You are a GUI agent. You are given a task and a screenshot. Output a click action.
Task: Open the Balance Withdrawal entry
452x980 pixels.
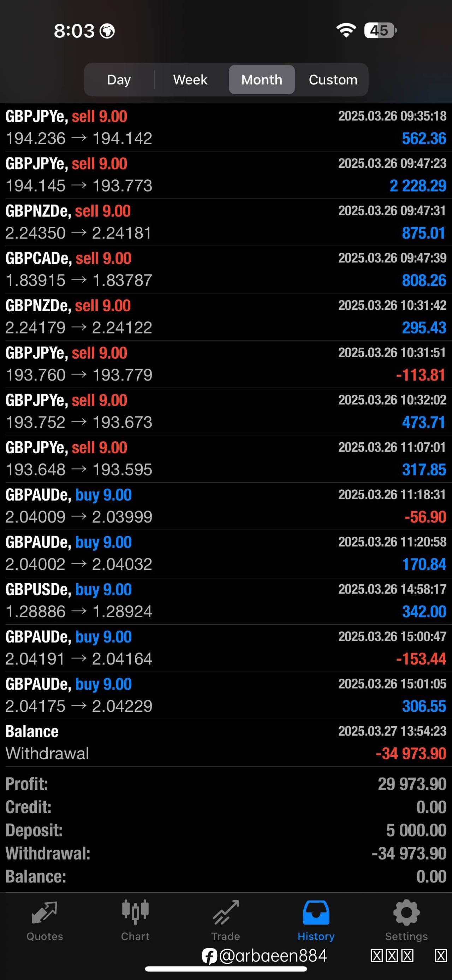pyautogui.click(x=226, y=742)
